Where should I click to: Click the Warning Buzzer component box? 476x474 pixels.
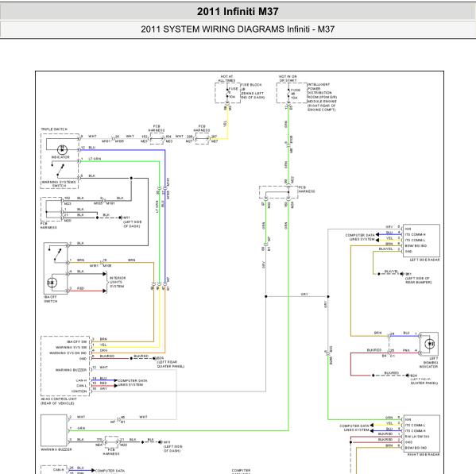click(x=54, y=430)
